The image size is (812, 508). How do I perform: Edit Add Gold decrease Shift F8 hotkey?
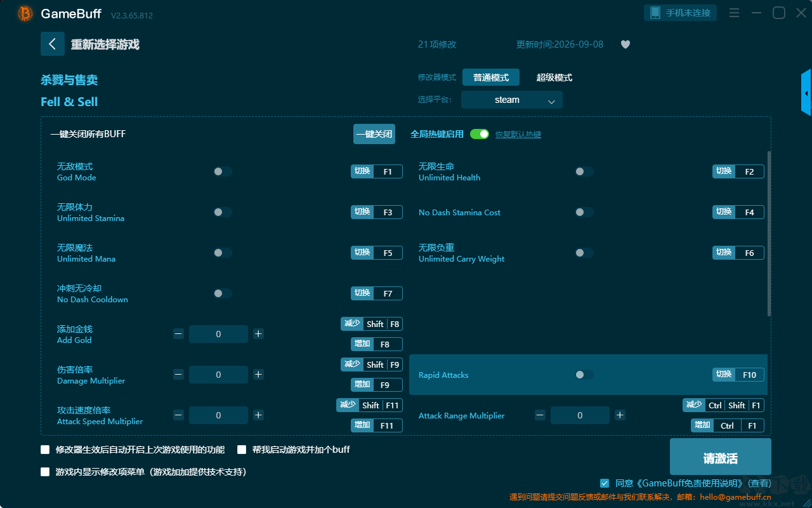(x=372, y=324)
